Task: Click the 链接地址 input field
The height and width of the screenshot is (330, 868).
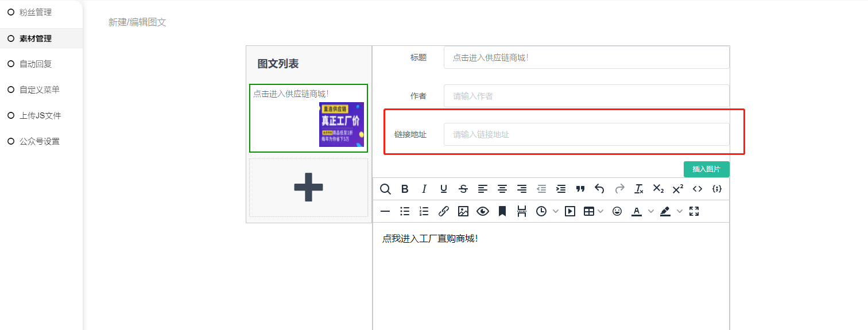Action: pos(586,134)
